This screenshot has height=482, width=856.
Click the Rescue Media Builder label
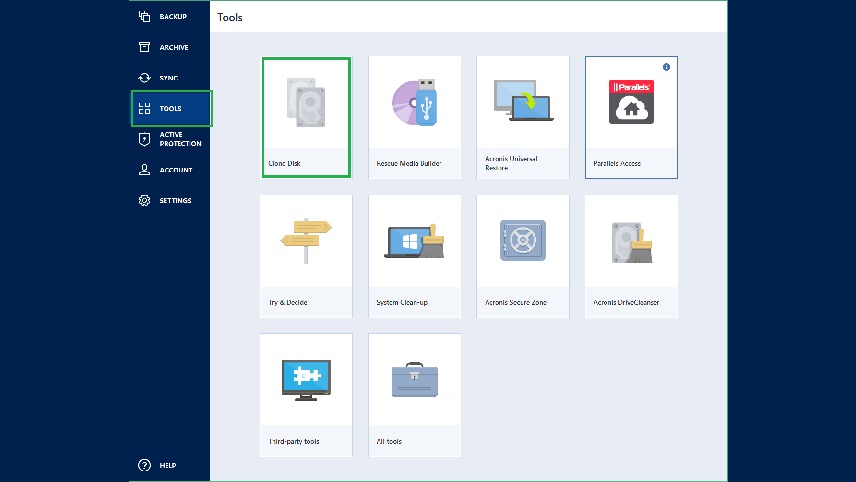pos(408,163)
